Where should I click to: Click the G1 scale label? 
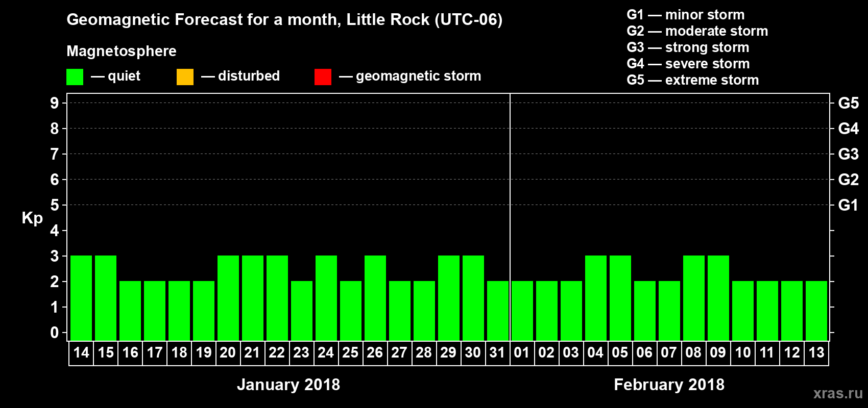(849, 205)
